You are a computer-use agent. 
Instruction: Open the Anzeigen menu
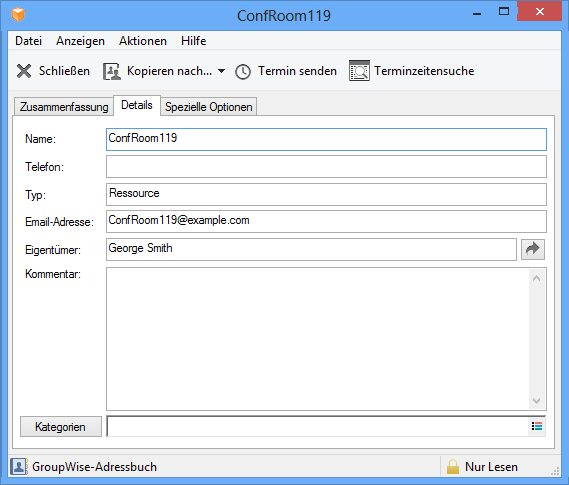click(80, 41)
